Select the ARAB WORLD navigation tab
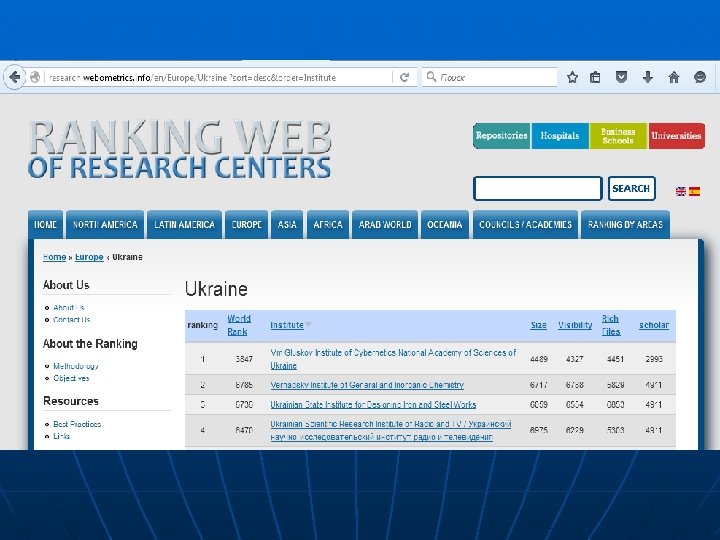Viewport: 720px width, 540px height. click(385, 225)
